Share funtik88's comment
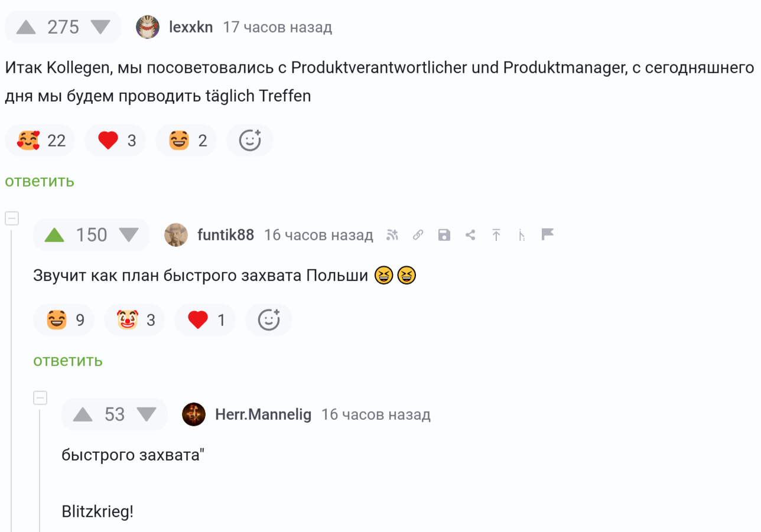 click(470, 235)
